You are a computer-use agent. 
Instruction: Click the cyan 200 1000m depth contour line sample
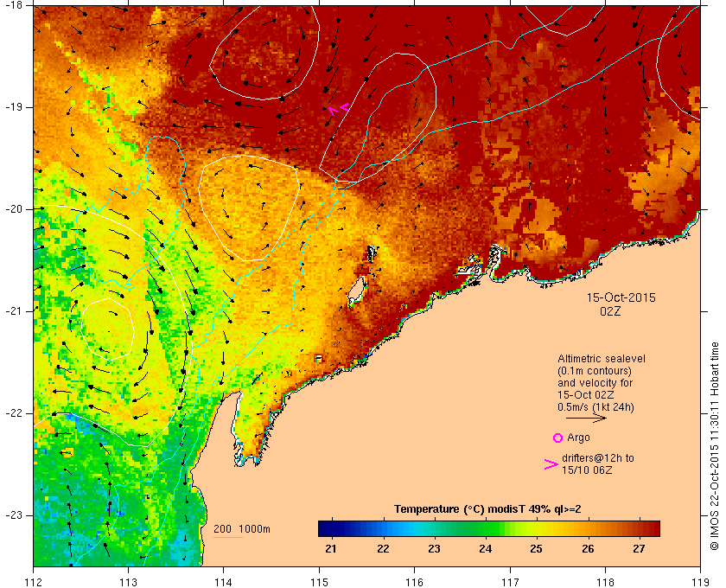point(228,538)
